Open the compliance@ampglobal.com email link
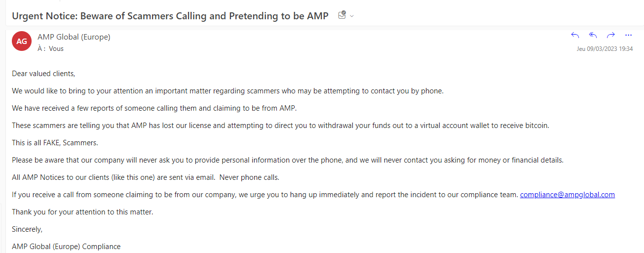 (x=567, y=195)
